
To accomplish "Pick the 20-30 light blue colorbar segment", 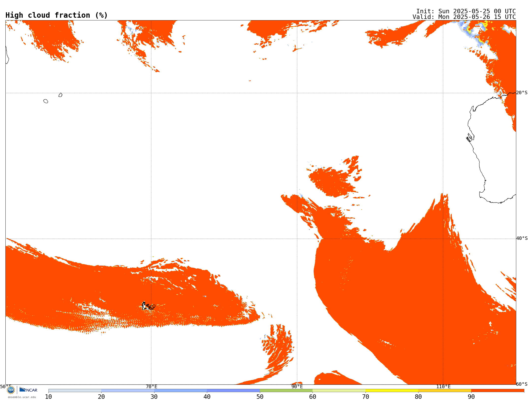I will [128, 391].
